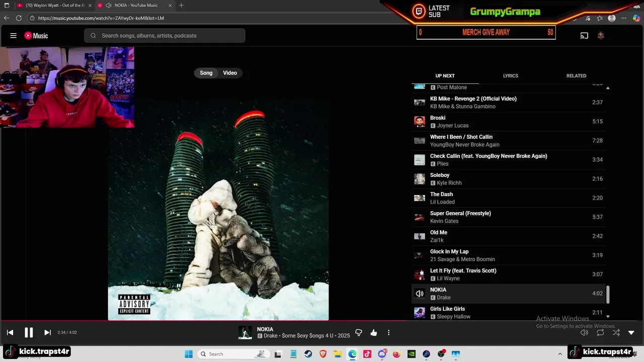The height and width of the screenshot is (362, 644).
Task: Play The Dash by Lil Loaded
Action: point(508,198)
